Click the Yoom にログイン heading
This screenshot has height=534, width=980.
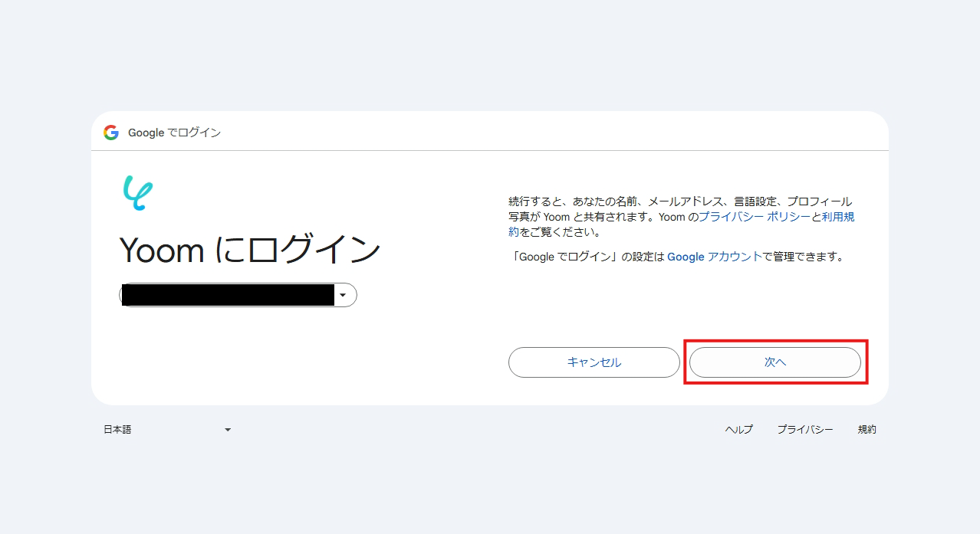click(x=250, y=250)
